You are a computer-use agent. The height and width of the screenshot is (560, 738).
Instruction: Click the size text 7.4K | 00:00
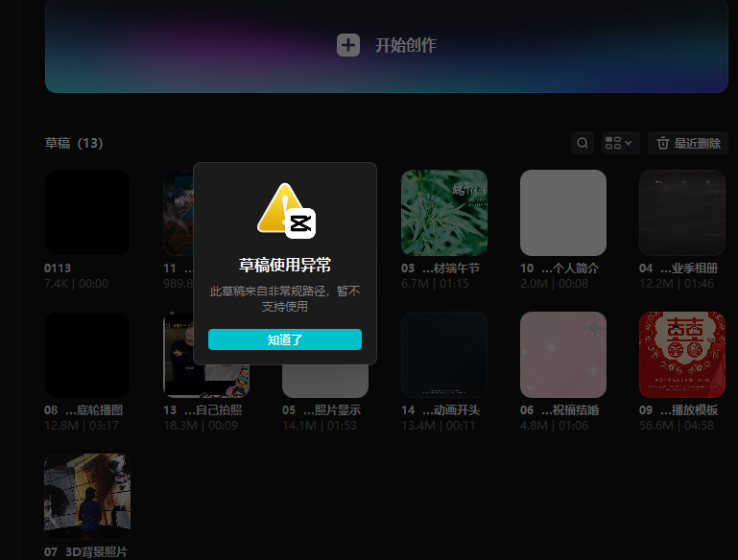point(76,284)
